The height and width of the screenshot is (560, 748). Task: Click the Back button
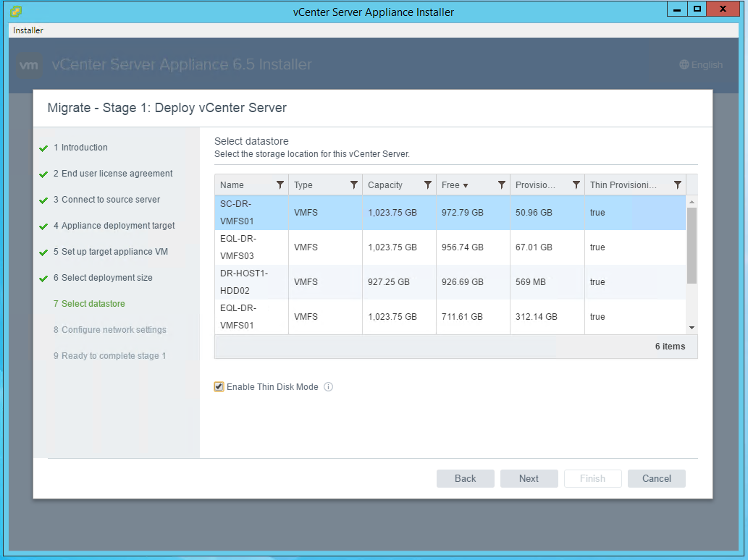pos(465,478)
